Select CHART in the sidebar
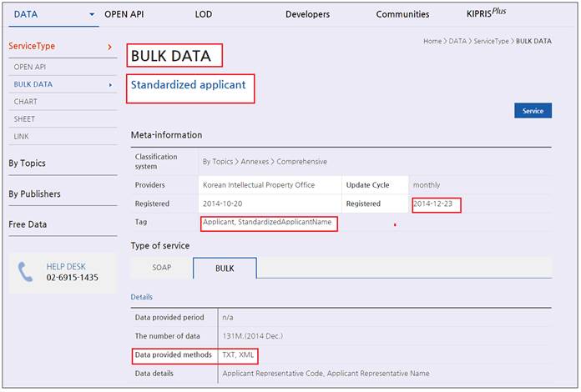This screenshot has width=581, height=392. click(26, 102)
